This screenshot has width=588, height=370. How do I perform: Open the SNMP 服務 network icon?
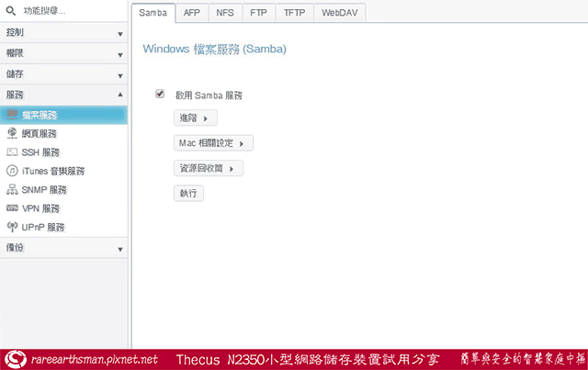click(x=12, y=190)
